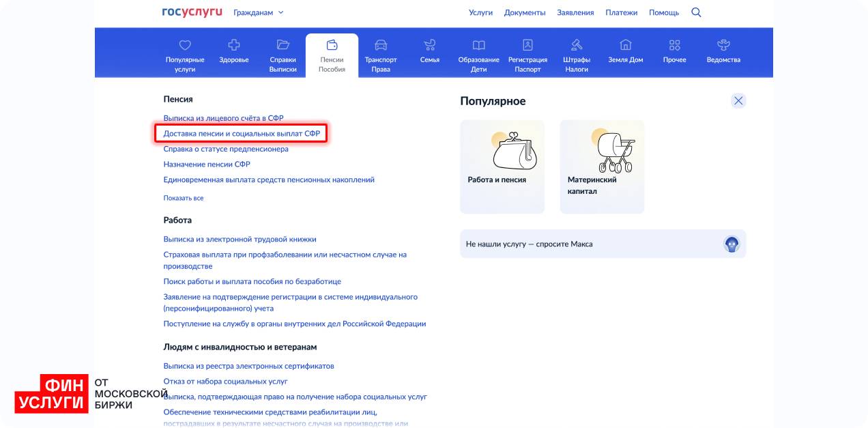The image size is (868, 428).
Task: Select the Земля Дом house icon
Action: pos(625,46)
